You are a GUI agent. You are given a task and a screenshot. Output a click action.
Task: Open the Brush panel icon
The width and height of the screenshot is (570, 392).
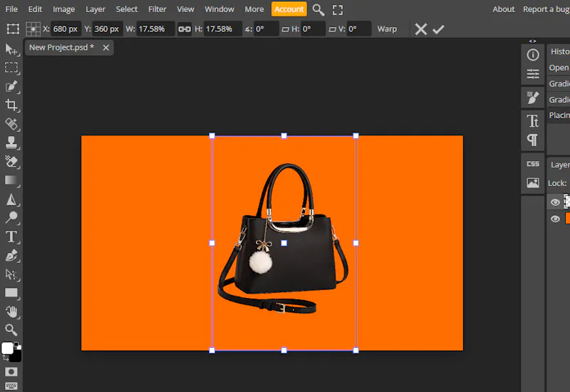click(533, 98)
